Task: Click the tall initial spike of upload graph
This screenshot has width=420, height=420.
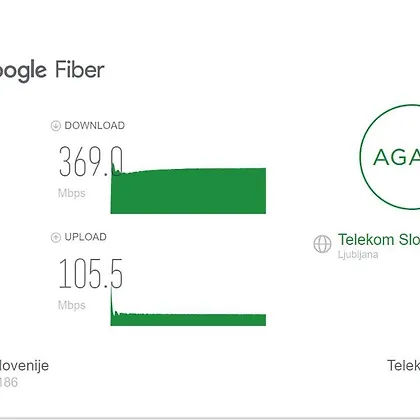Action: (112, 302)
